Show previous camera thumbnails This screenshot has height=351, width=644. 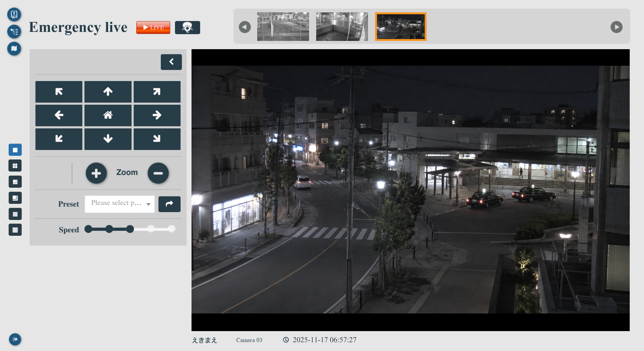[x=245, y=27]
